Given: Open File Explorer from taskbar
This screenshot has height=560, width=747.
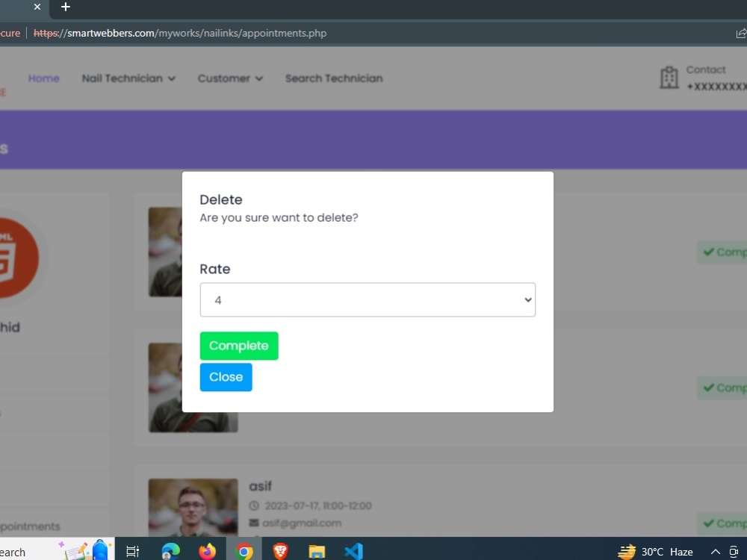Looking at the screenshot, I should click(x=317, y=552).
